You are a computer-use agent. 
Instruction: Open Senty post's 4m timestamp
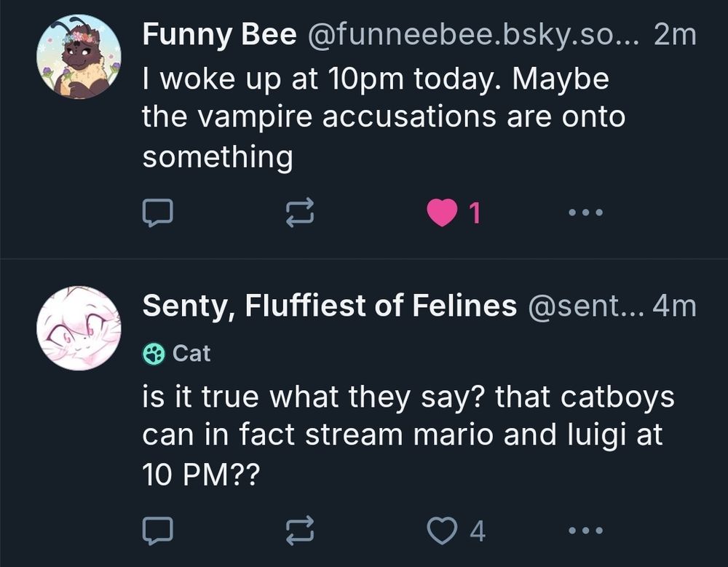pos(675,306)
